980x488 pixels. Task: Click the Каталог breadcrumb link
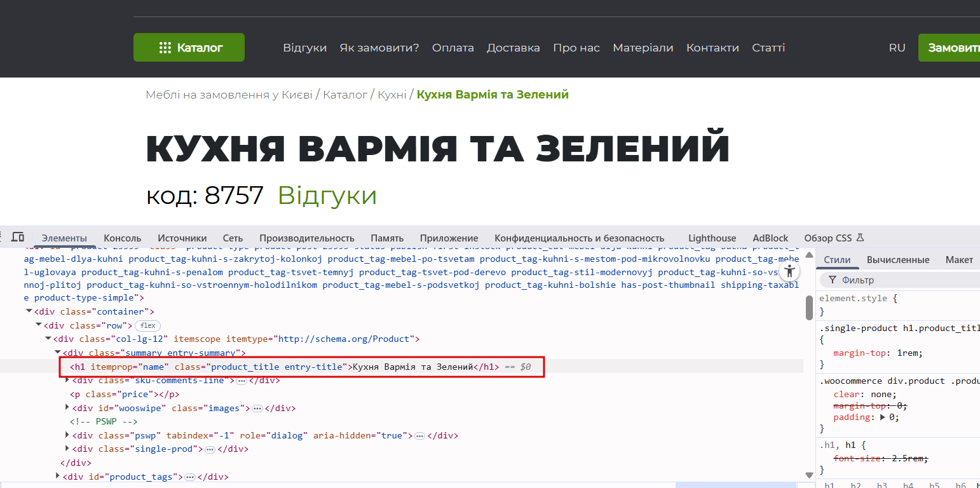point(345,95)
